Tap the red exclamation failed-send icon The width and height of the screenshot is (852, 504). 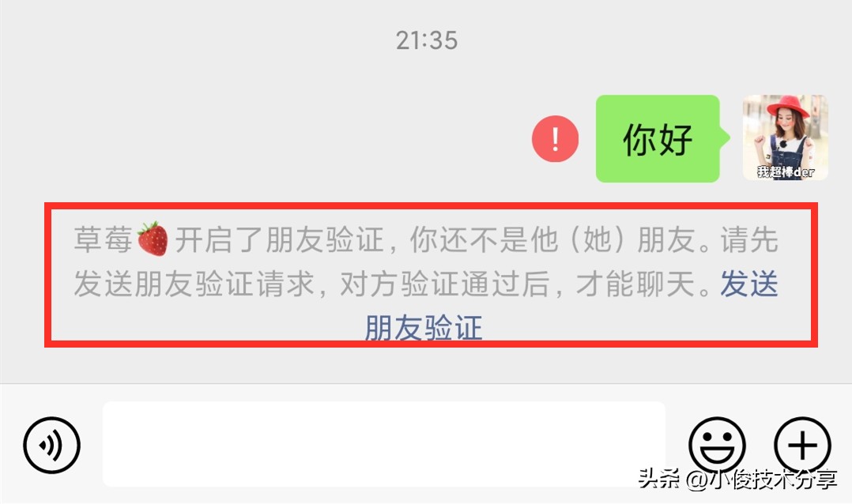pos(555,138)
